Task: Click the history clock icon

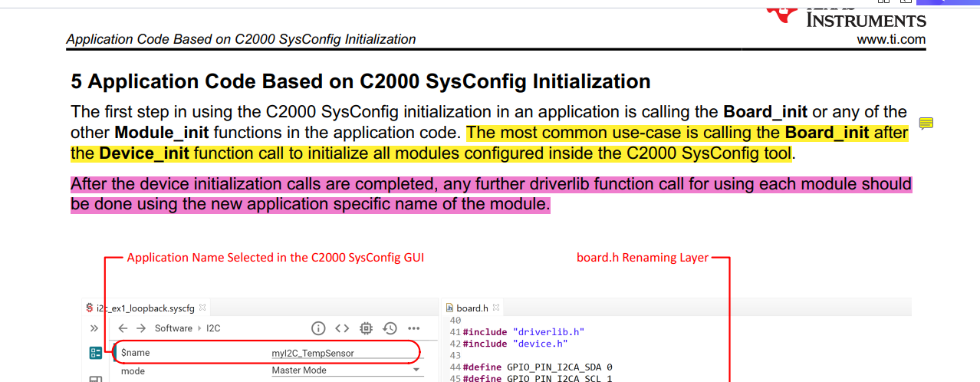Action: [x=390, y=328]
